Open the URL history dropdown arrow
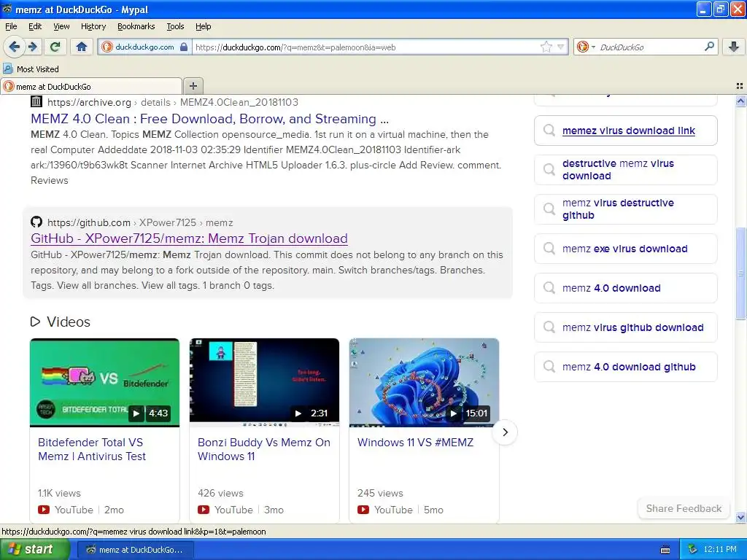The width and height of the screenshot is (747, 560). tap(561, 47)
